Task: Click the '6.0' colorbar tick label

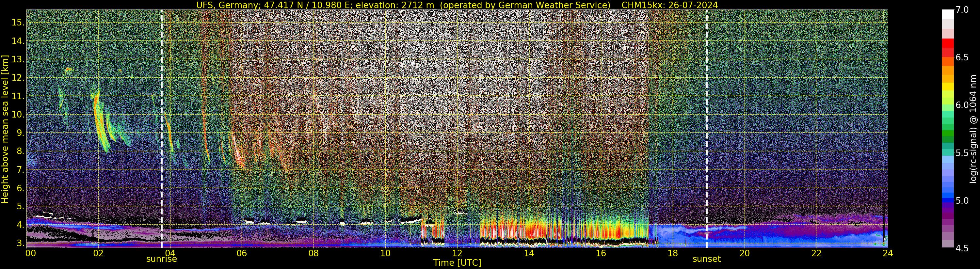Action: pos(962,105)
